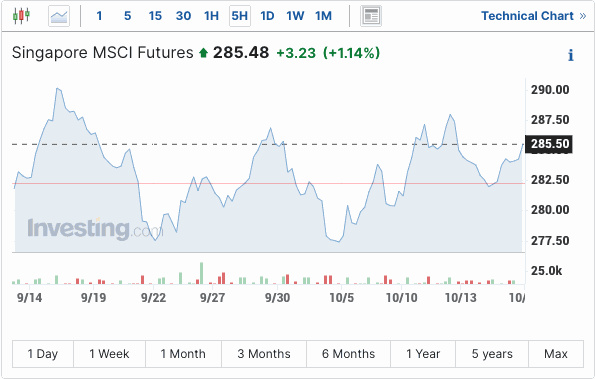
Task: Click the 9/22 date label
Action: (x=153, y=298)
